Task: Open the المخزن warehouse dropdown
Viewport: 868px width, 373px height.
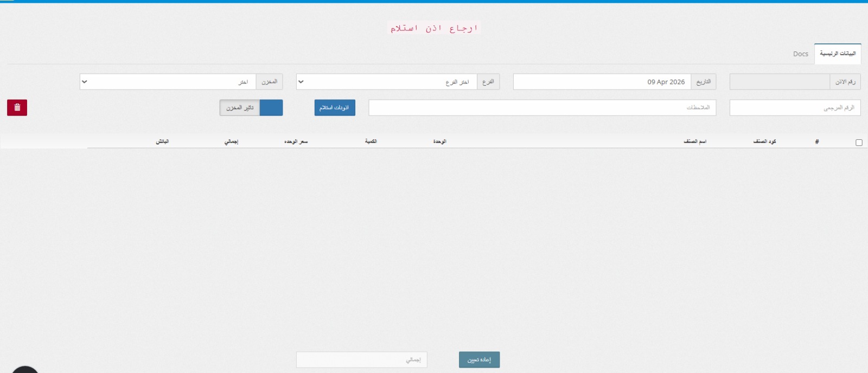Action: pos(168,82)
